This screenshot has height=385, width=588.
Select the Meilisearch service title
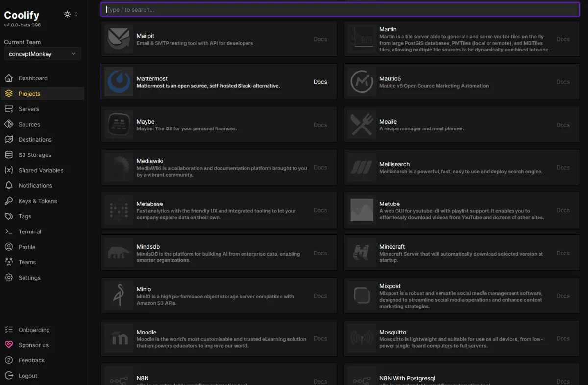(x=394, y=164)
